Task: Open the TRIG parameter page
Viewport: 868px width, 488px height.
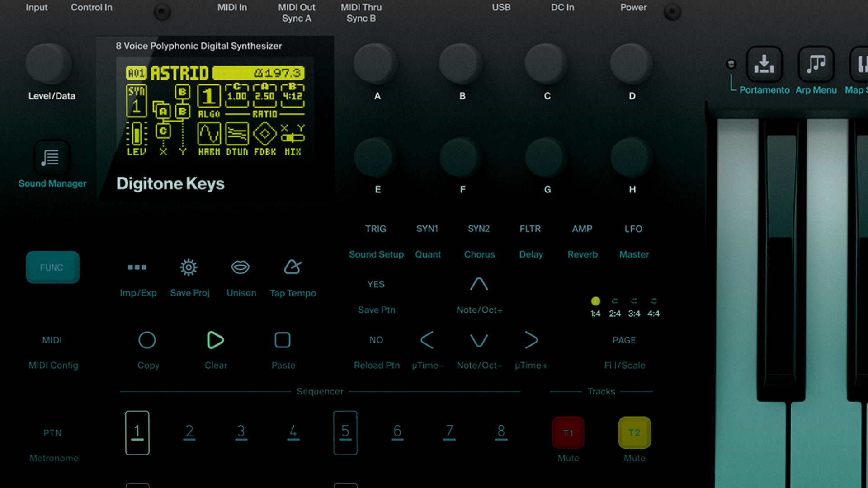Action: [376, 229]
